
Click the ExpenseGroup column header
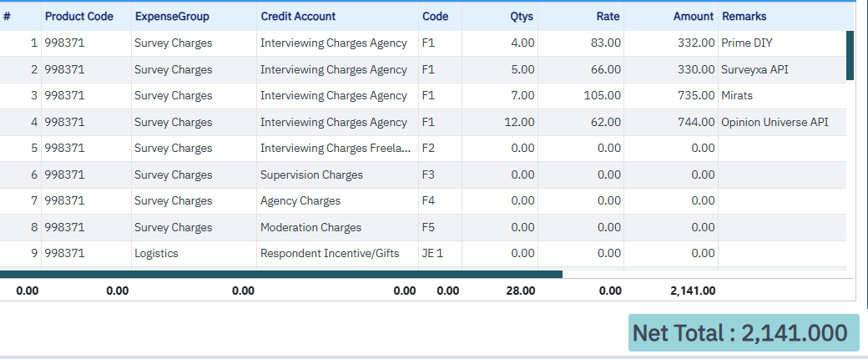click(x=172, y=17)
